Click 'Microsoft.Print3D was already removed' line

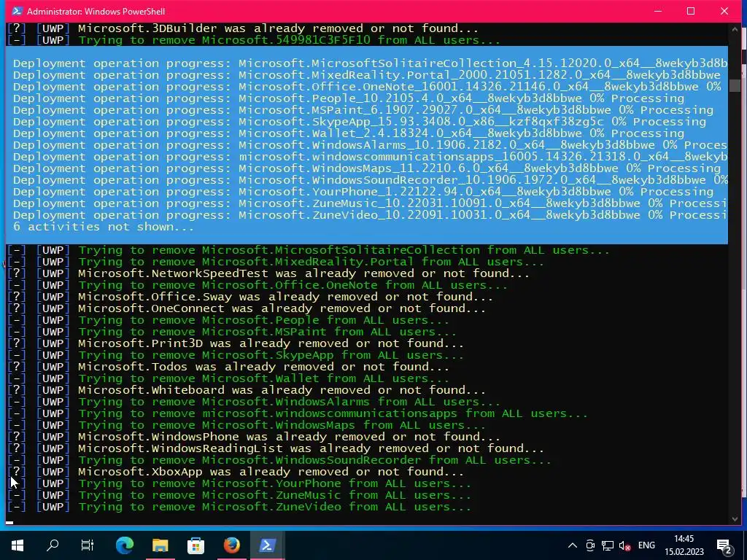(236, 343)
